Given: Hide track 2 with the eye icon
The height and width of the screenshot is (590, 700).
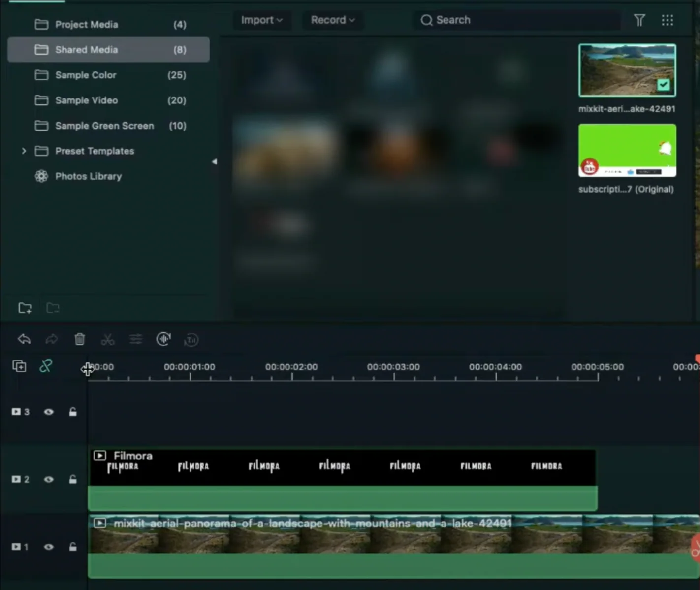Looking at the screenshot, I should point(49,479).
